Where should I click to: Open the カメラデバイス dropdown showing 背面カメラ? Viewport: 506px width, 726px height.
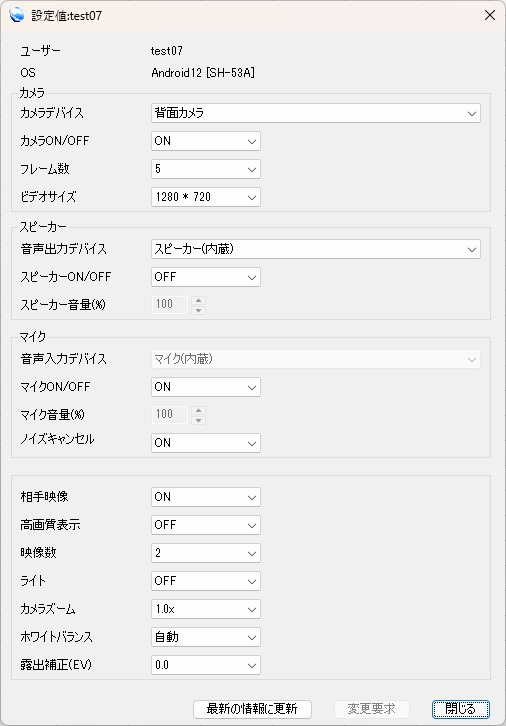click(x=316, y=113)
